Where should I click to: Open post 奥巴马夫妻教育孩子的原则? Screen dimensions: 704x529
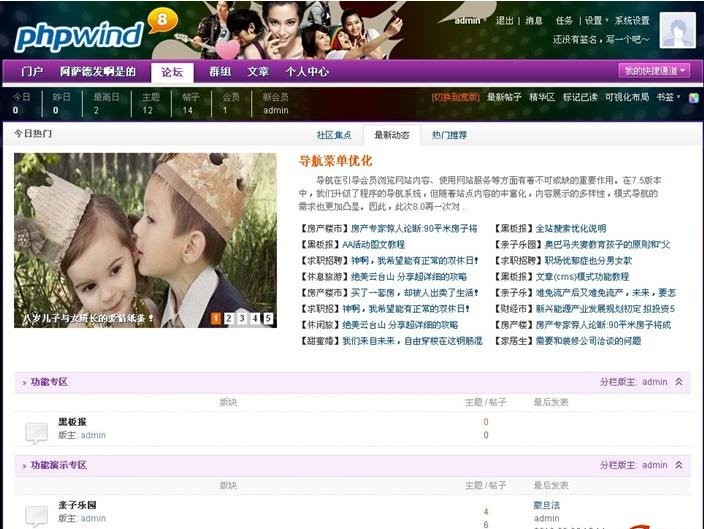(607, 245)
